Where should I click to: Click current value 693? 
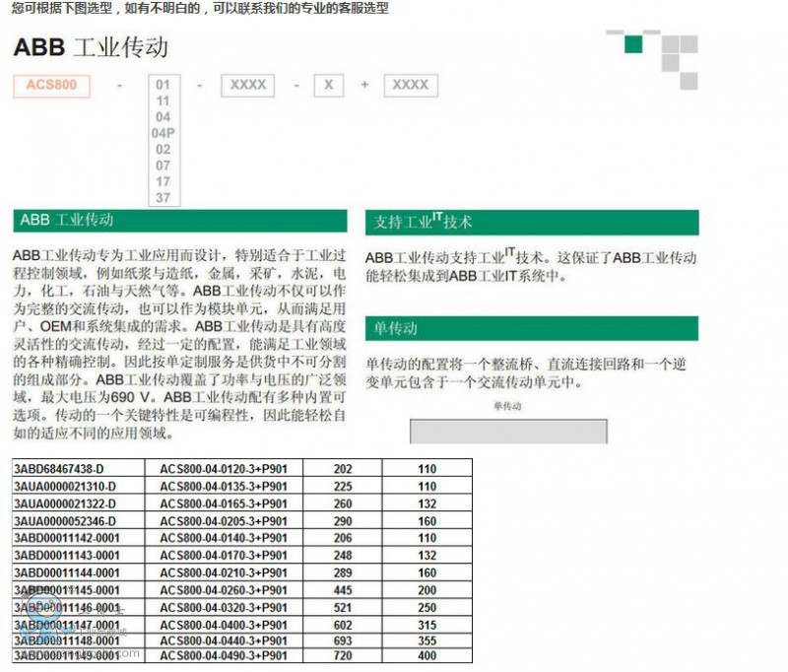[x=343, y=640]
